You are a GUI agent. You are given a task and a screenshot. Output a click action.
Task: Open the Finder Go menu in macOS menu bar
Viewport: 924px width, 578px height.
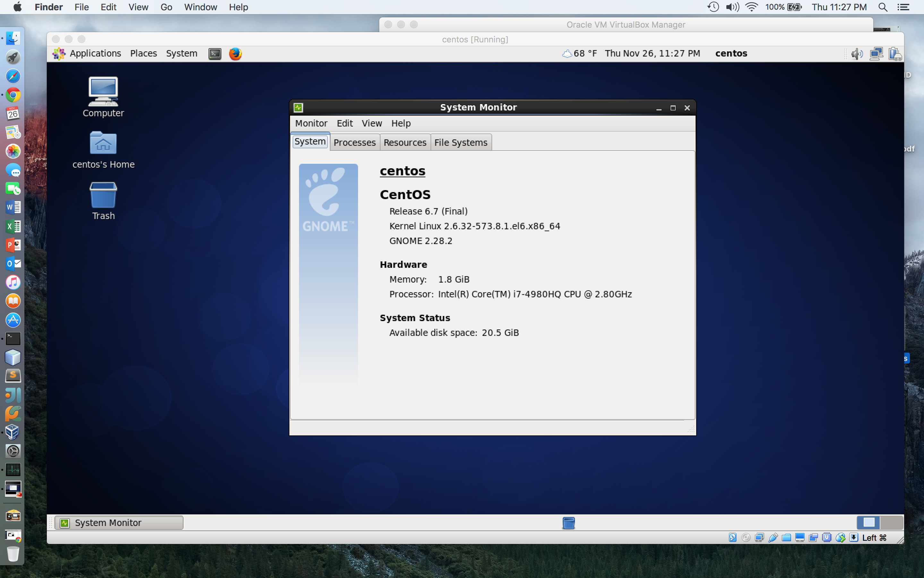[x=166, y=7]
